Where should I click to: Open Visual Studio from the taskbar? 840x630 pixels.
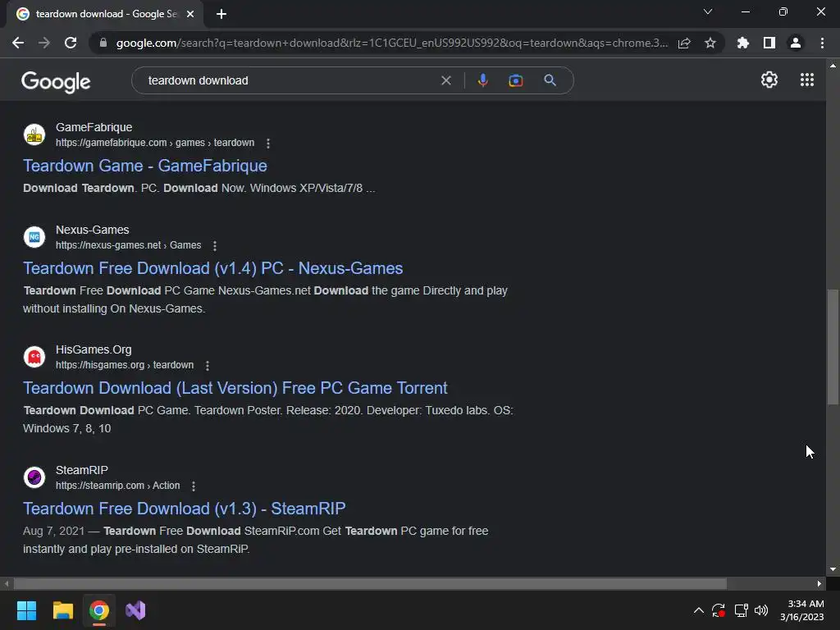tap(135, 610)
